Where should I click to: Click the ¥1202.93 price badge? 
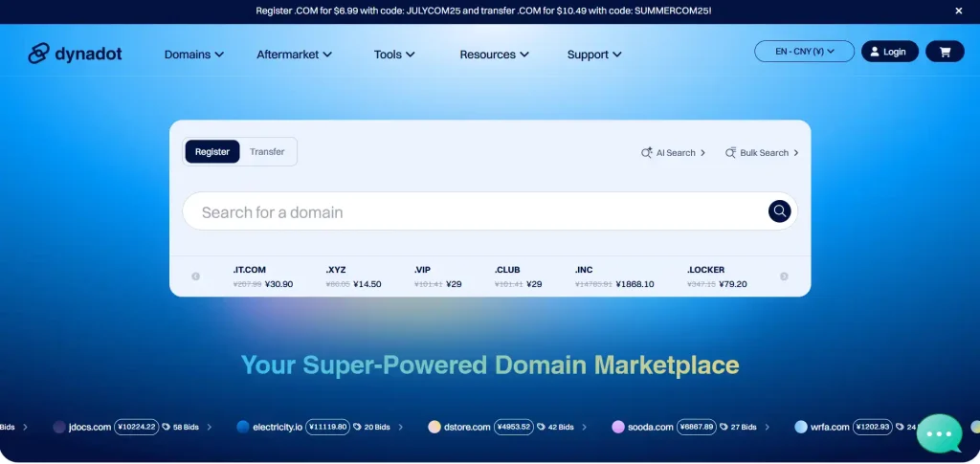point(873,427)
